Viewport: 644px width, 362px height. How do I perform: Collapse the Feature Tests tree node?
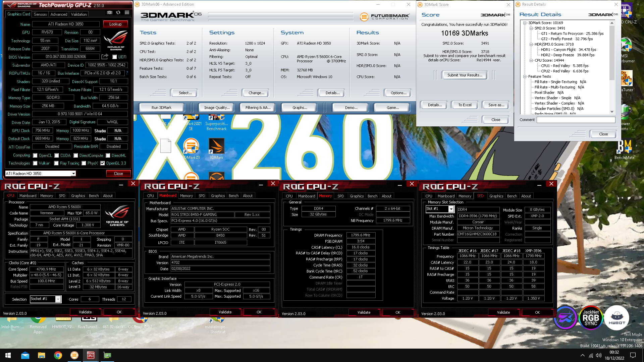(x=525, y=76)
